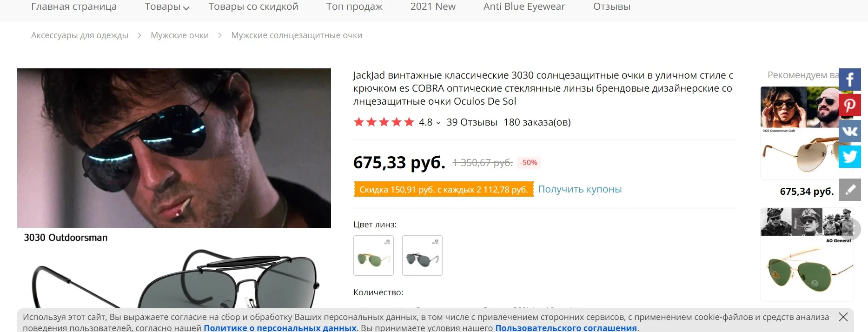
Task: View the 39 Отзывы reviews
Action: 472,122
